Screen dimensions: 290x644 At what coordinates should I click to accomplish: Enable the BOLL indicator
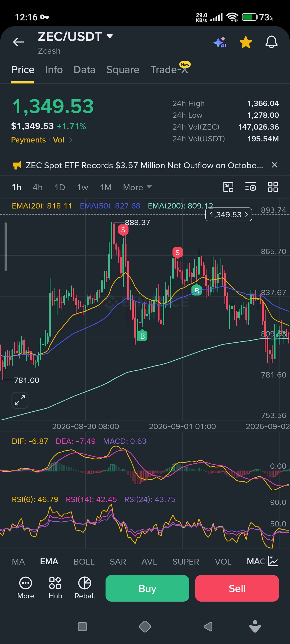(x=84, y=562)
